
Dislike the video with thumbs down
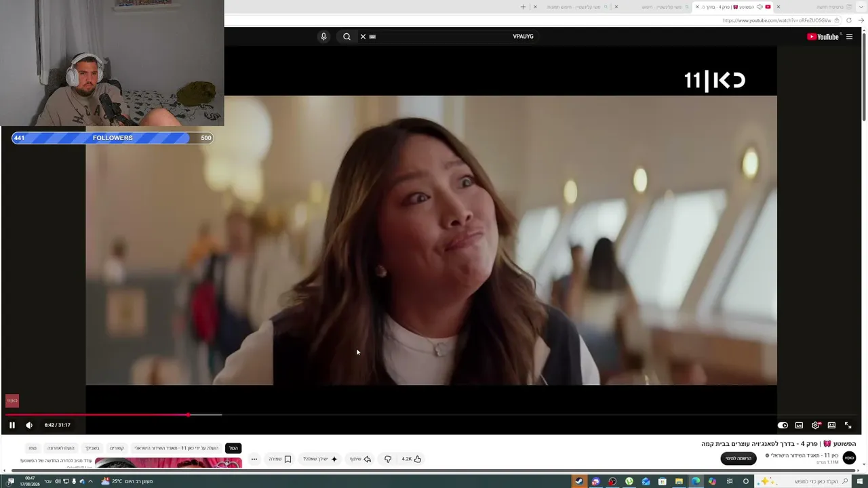pyautogui.click(x=388, y=459)
